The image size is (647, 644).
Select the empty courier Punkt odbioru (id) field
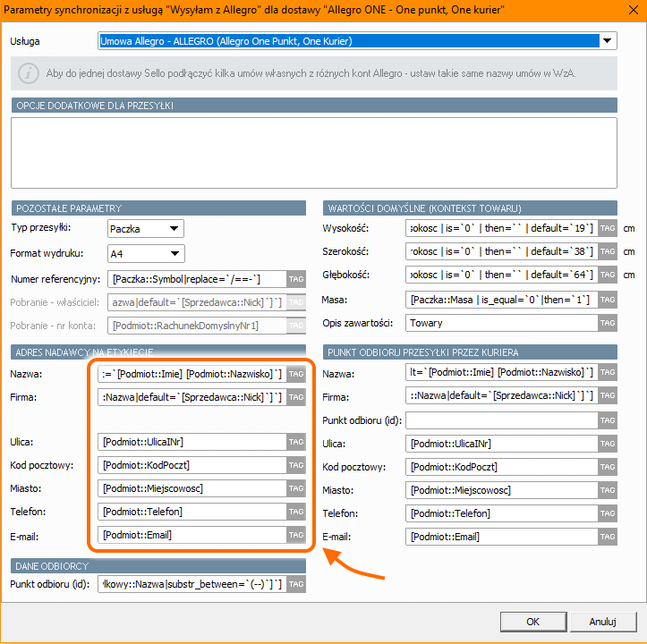(x=501, y=419)
